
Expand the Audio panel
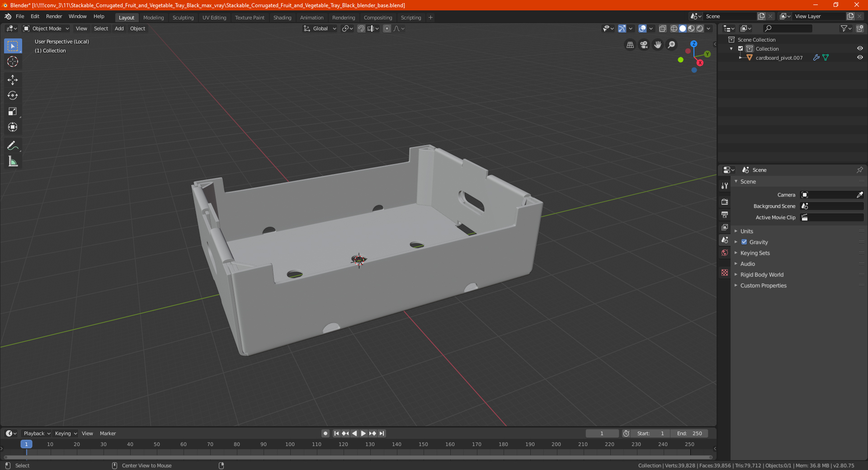[747, 263]
